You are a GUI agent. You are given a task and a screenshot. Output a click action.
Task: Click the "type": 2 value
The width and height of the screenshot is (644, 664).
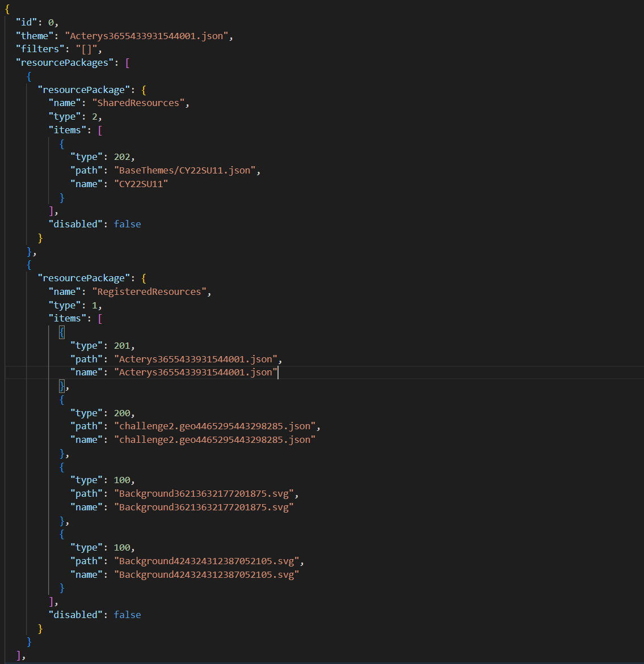pos(95,116)
